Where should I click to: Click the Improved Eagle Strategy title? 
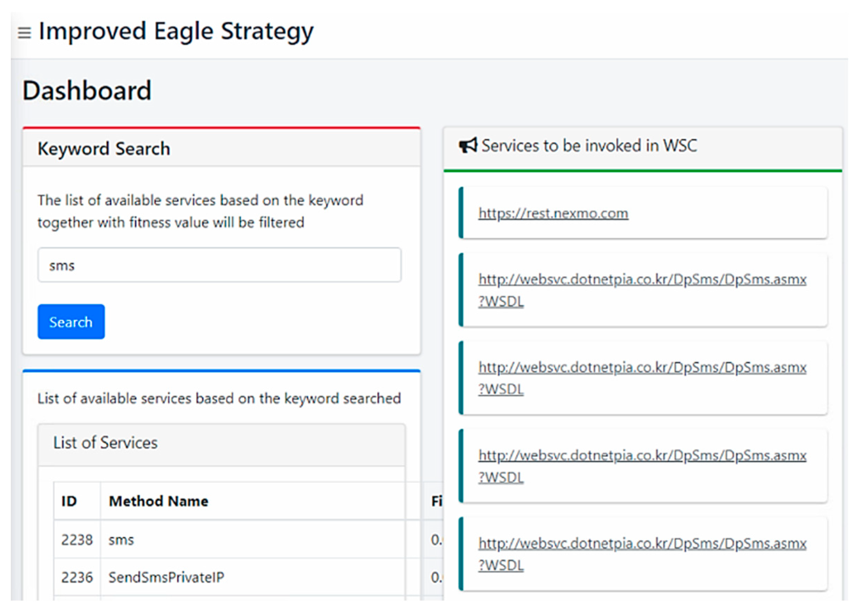point(176,31)
